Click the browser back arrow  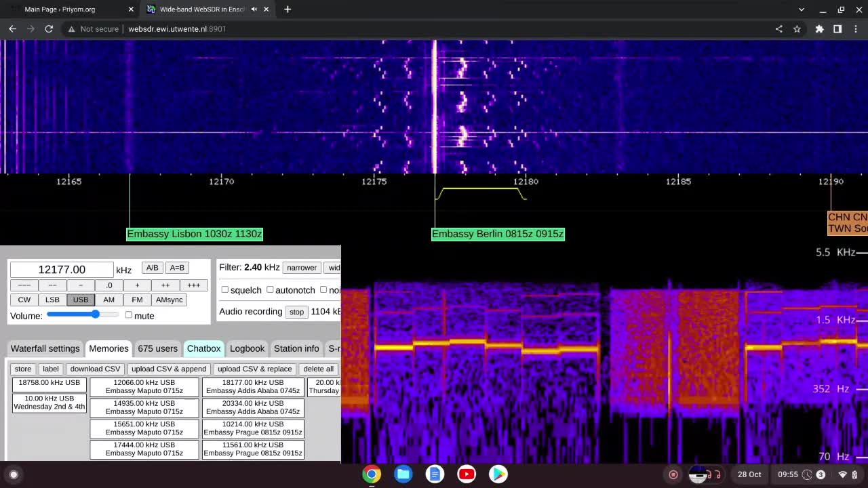12,28
